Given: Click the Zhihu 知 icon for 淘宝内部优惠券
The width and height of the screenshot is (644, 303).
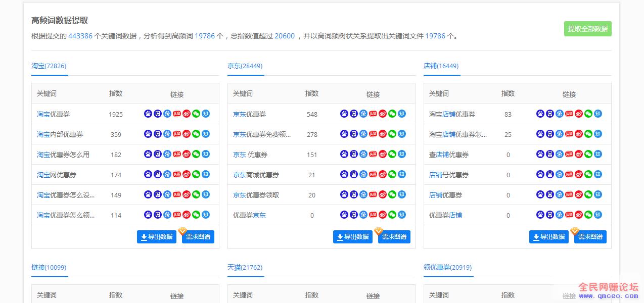Looking at the screenshot, I should pos(206,134).
